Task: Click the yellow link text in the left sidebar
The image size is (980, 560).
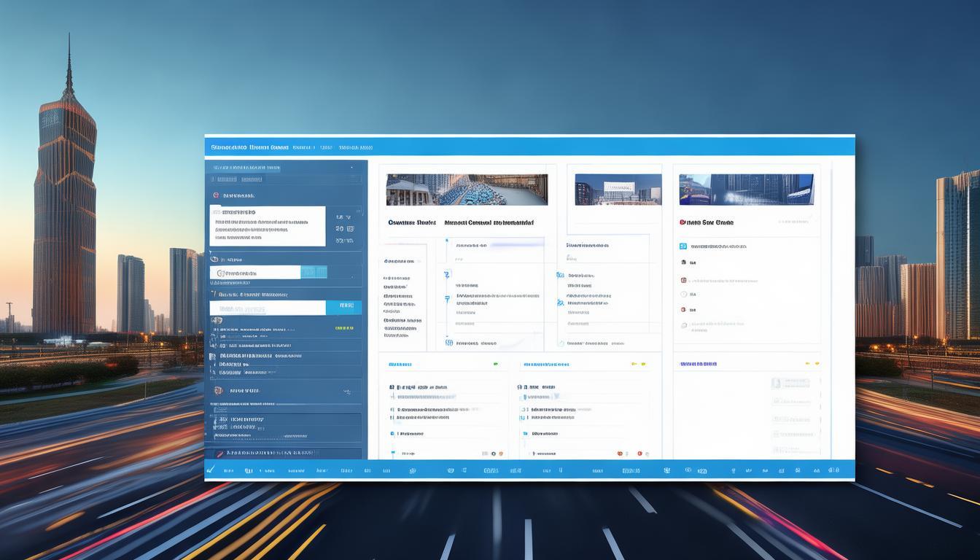Action: click(343, 328)
